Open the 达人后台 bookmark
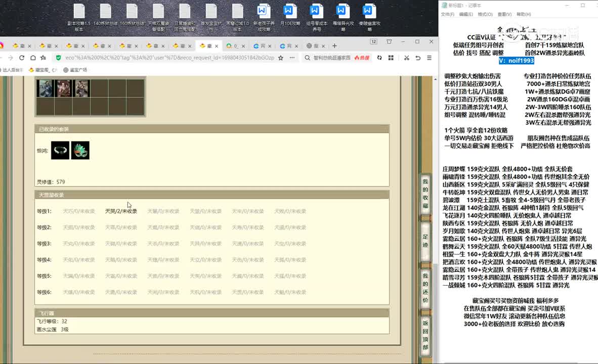This screenshot has height=364, width=598. pos(12,70)
